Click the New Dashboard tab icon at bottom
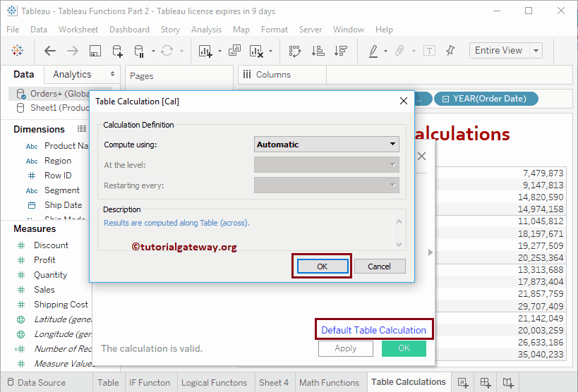 coord(486,383)
